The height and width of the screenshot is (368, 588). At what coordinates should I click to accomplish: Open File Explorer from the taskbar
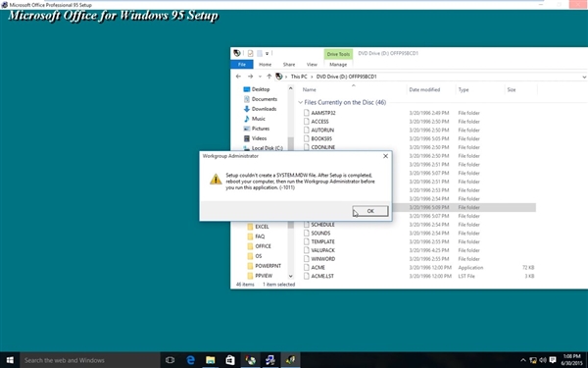pyautogui.click(x=211, y=360)
